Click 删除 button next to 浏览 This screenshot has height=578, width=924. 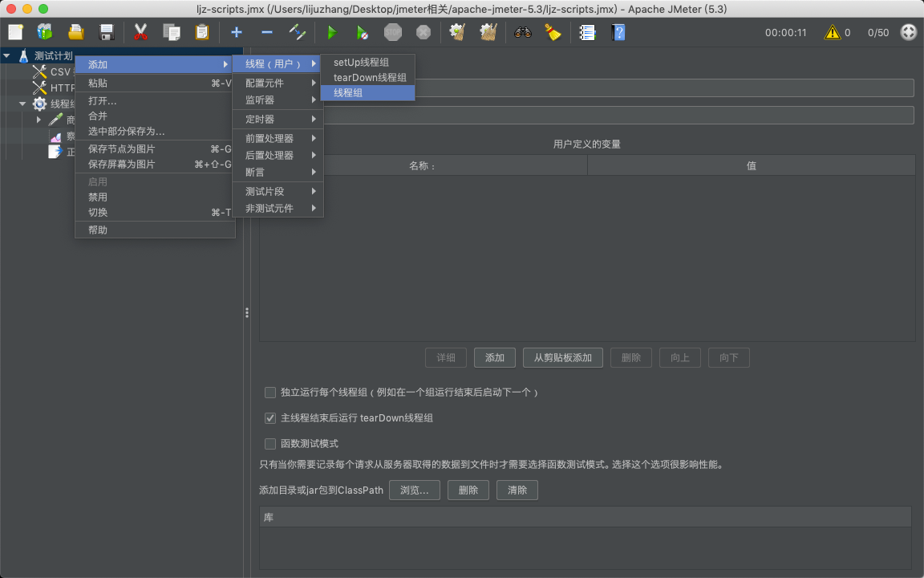pos(468,490)
